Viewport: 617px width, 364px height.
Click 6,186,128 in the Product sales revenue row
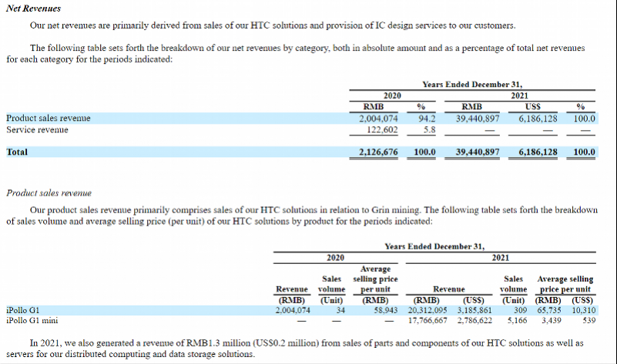coord(538,119)
